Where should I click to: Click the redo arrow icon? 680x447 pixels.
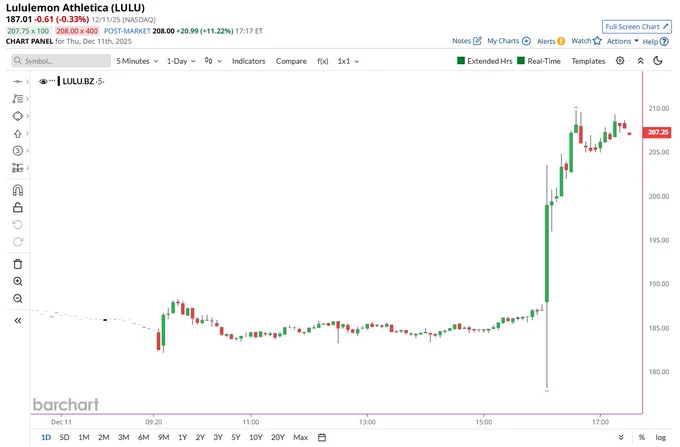tap(18, 242)
